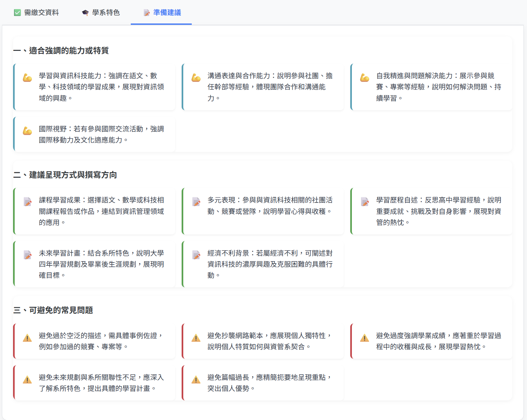Select the 自我精進與問題解決能力 card

pyautogui.click(x=430, y=87)
